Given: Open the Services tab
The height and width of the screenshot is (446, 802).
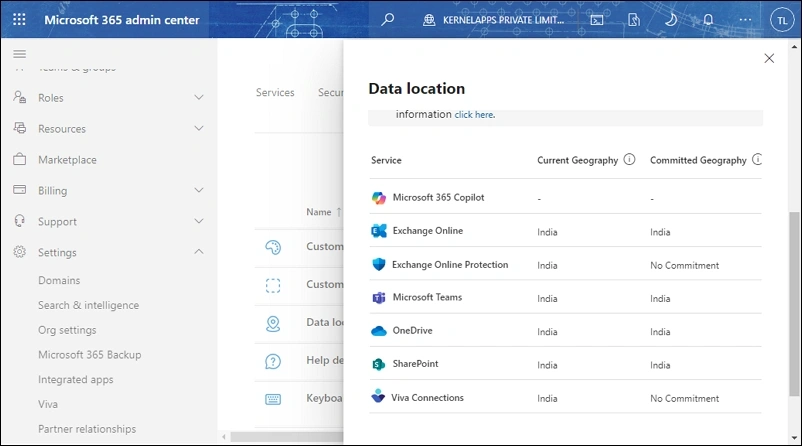Looking at the screenshot, I should point(275,93).
